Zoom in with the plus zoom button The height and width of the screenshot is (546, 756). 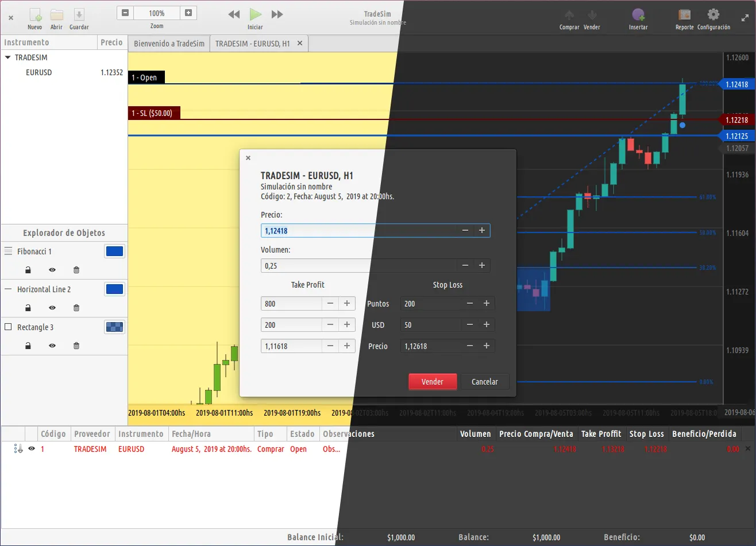(188, 13)
